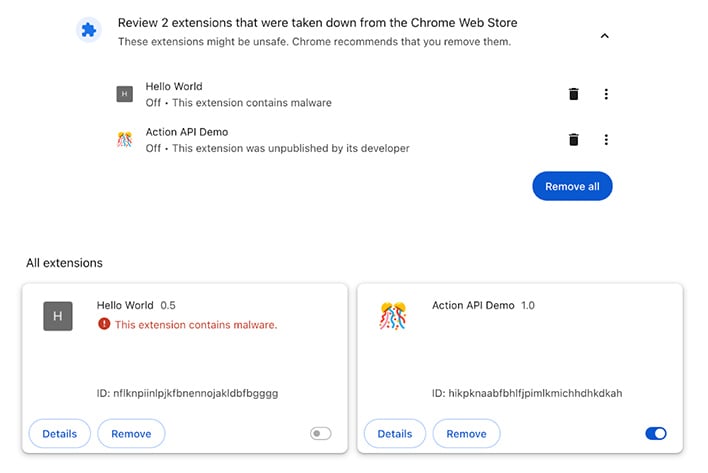
Task: Click the Remove all button
Action: 572,186
